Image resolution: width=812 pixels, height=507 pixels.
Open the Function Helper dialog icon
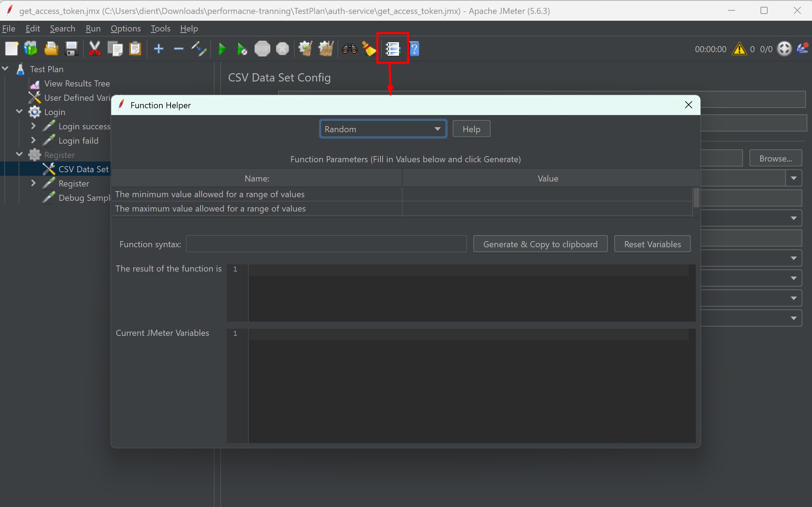tap(393, 49)
